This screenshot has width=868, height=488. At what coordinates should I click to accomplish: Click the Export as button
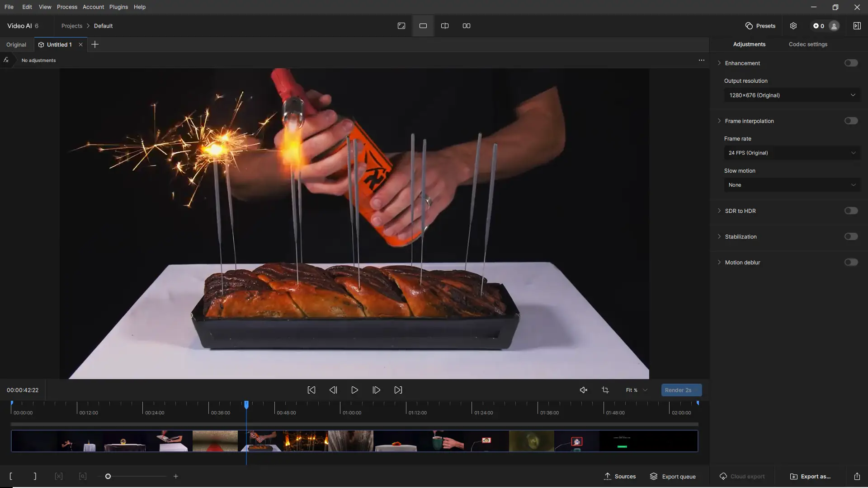pos(811,476)
